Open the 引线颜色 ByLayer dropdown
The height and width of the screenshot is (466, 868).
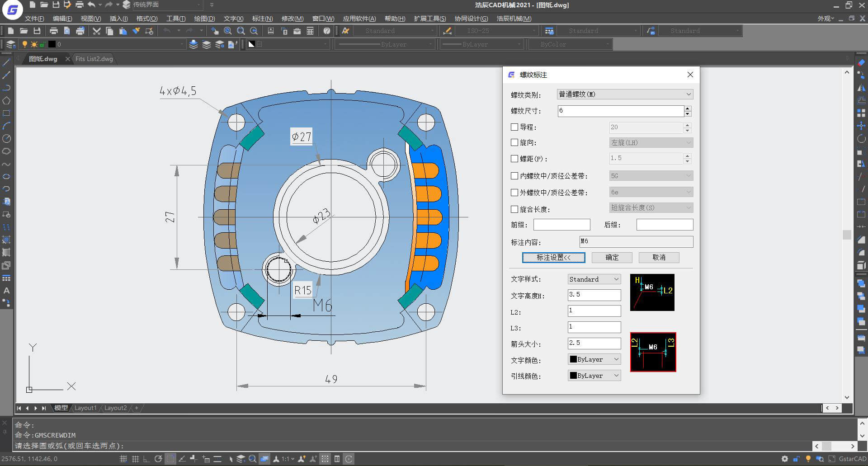click(x=594, y=376)
